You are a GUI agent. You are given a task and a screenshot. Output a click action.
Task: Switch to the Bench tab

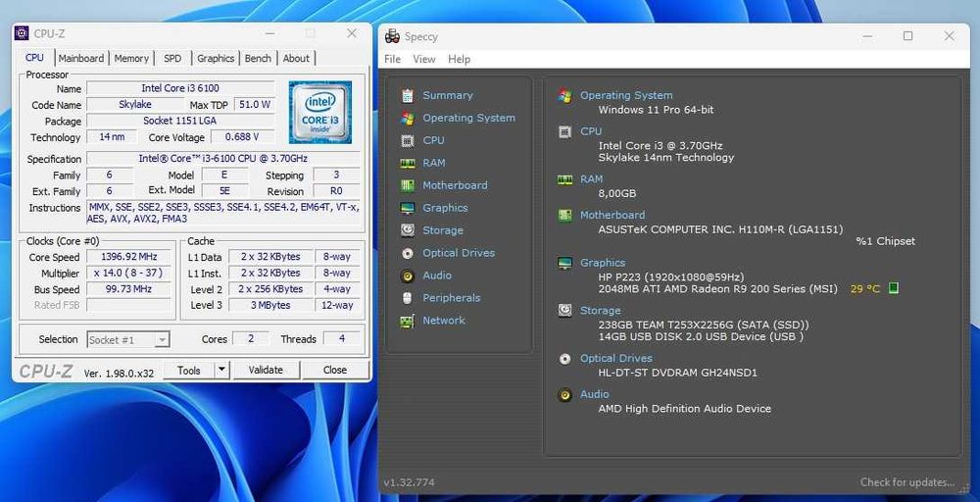258,58
